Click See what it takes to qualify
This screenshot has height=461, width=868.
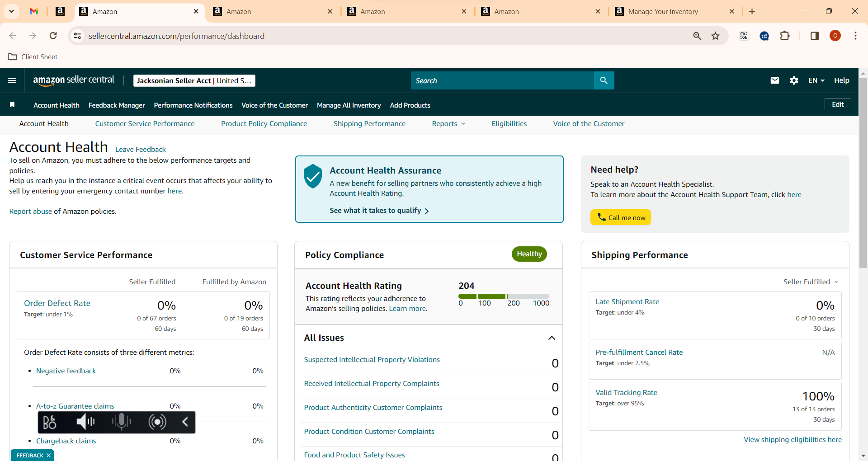[379, 211]
